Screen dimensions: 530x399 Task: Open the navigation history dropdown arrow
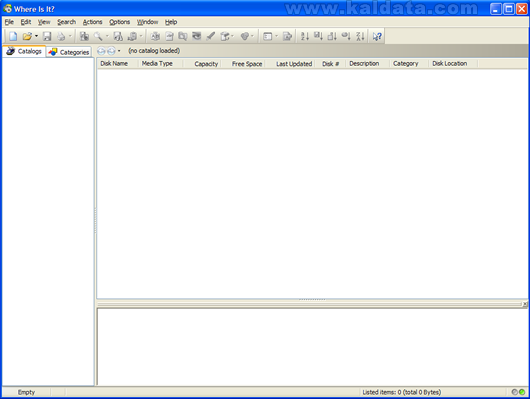coord(119,51)
